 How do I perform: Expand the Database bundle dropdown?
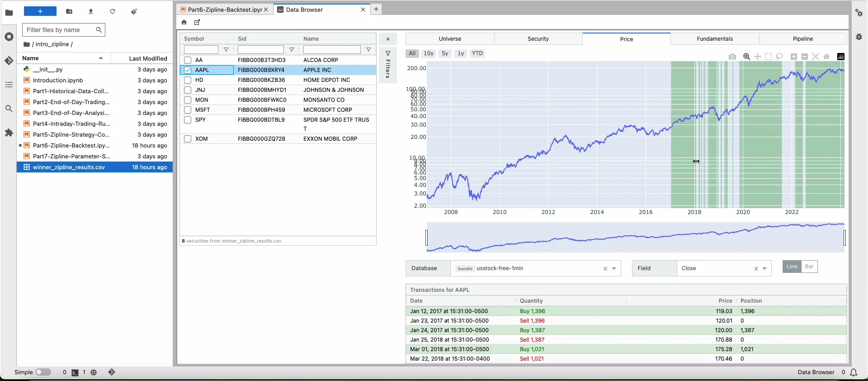[x=614, y=268]
